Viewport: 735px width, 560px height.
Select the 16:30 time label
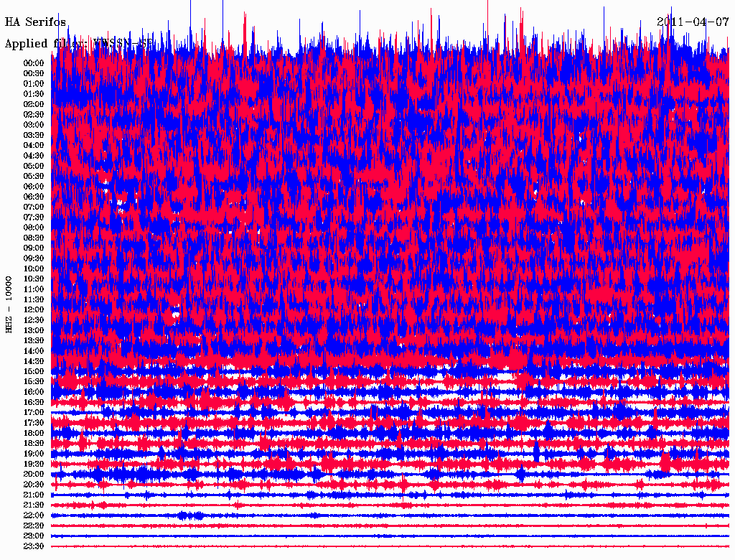tap(34, 403)
